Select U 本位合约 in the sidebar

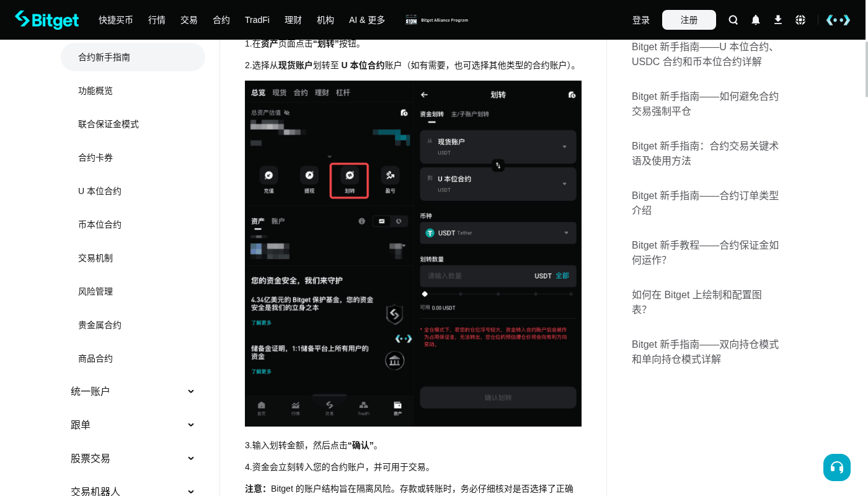click(x=100, y=191)
